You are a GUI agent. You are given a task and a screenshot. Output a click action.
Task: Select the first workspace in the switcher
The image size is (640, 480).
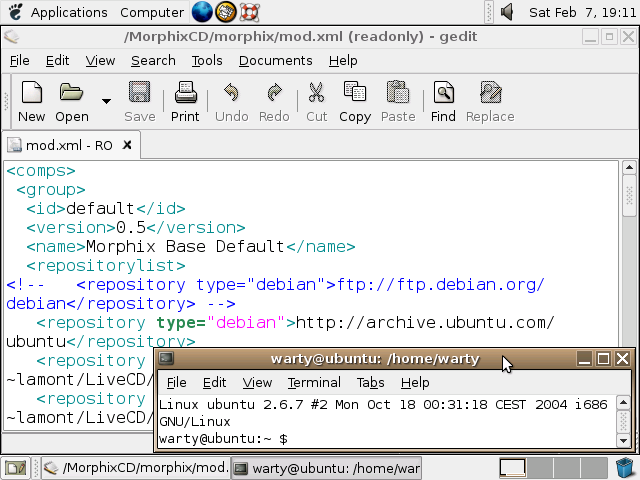pos(512,467)
